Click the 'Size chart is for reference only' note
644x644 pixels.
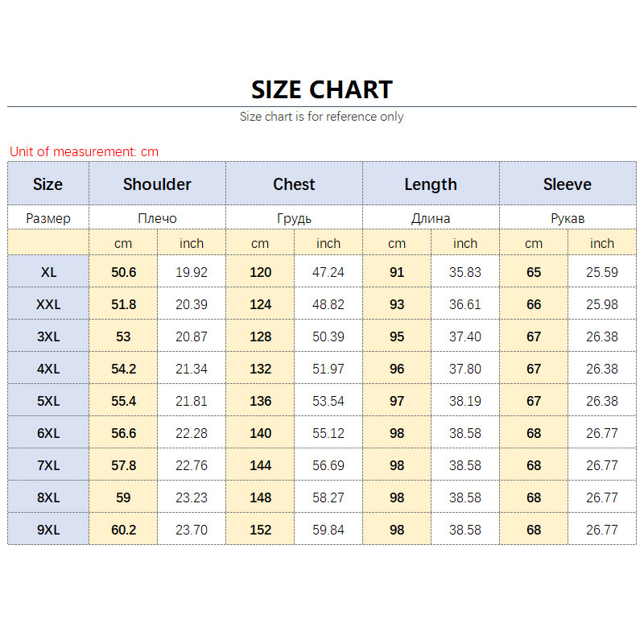322,117
